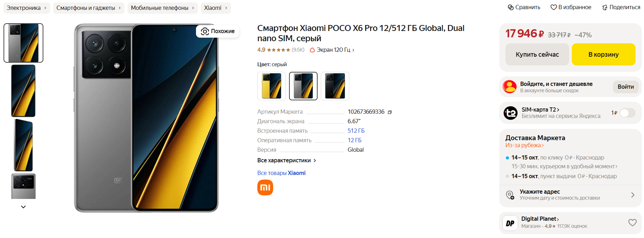Copy the Market article number icon
Viewport: 644px width, 238px height.
point(390,112)
